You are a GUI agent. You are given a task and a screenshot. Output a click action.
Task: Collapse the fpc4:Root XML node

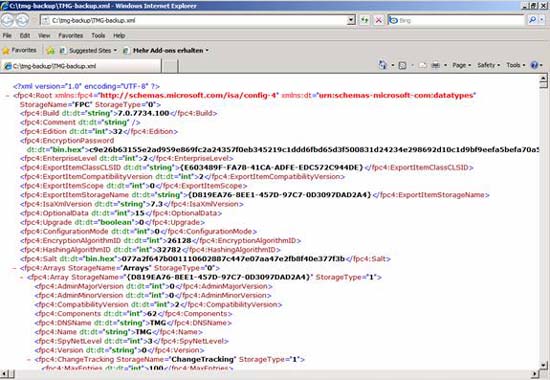tap(8, 95)
